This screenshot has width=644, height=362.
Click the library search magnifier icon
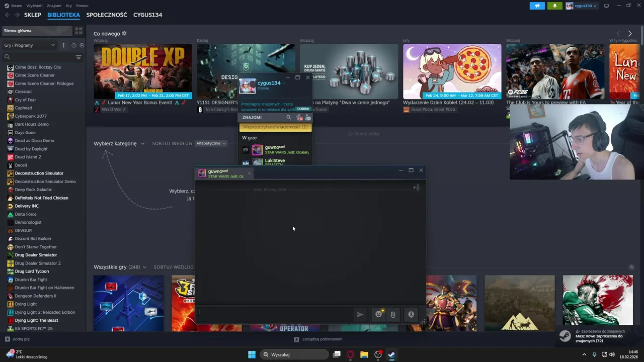click(7, 57)
